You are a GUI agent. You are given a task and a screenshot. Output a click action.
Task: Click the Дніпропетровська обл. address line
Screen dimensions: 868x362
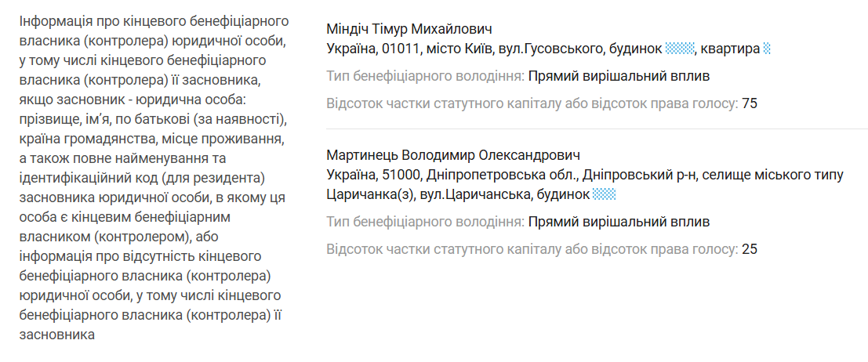(x=584, y=175)
